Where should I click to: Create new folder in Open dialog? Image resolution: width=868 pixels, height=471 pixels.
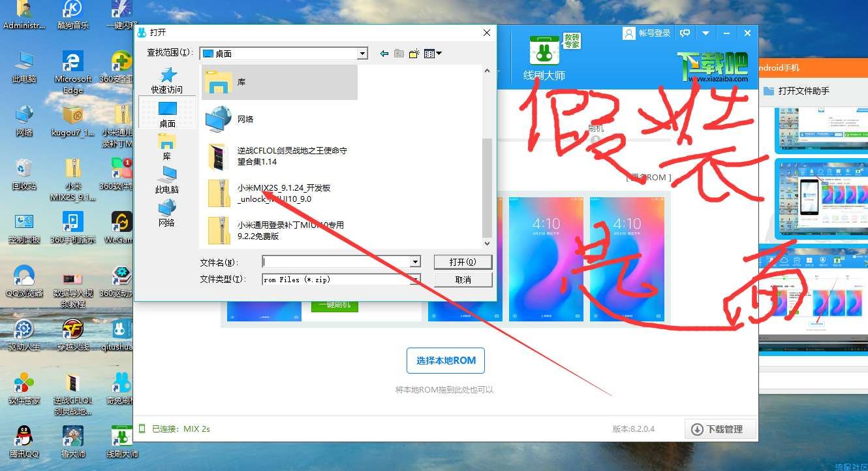coord(414,54)
